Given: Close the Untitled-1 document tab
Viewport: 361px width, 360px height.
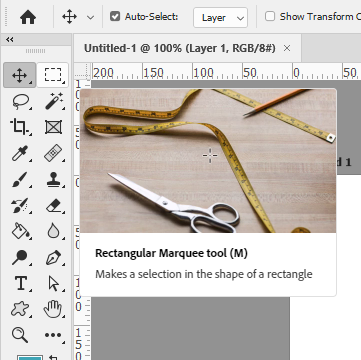Looking at the screenshot, I should pyautogui.click(x=287, y=48).
